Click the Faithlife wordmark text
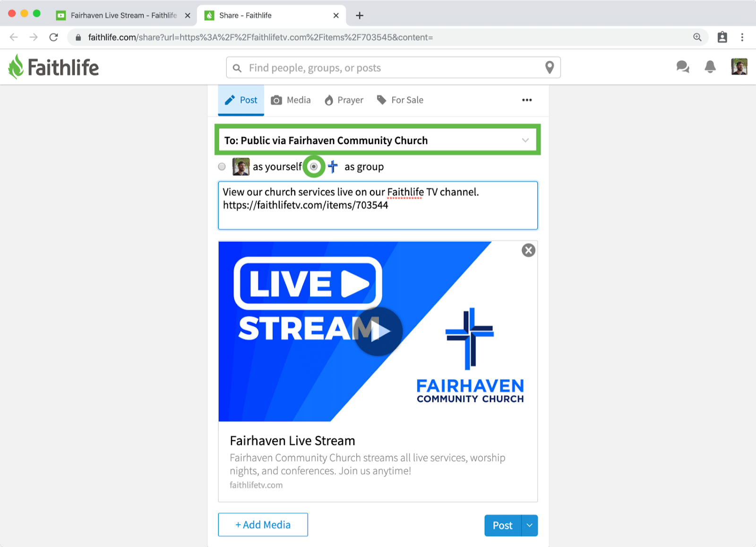The image size is (756, 547). [63, 67]
